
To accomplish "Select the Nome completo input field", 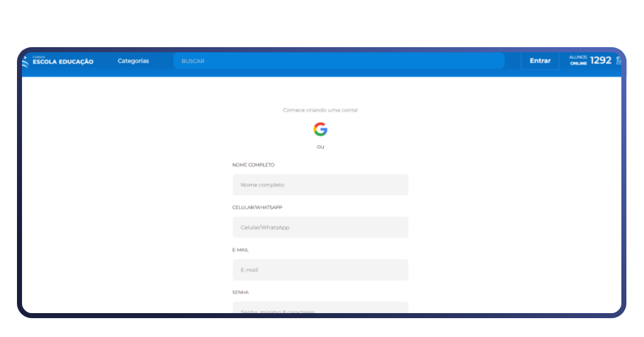I will coord(320,185).
